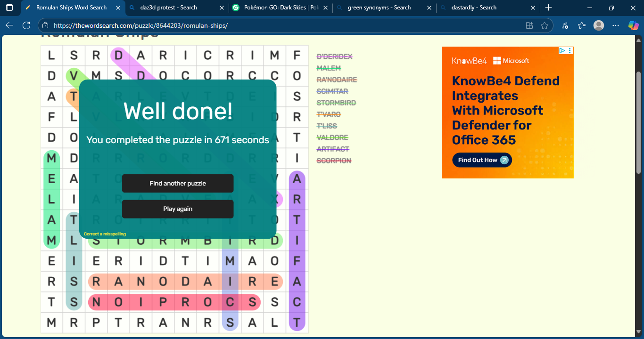Click the vertical page scrollbar
Viewport: 644px width, 339px height.
[639, 122]
